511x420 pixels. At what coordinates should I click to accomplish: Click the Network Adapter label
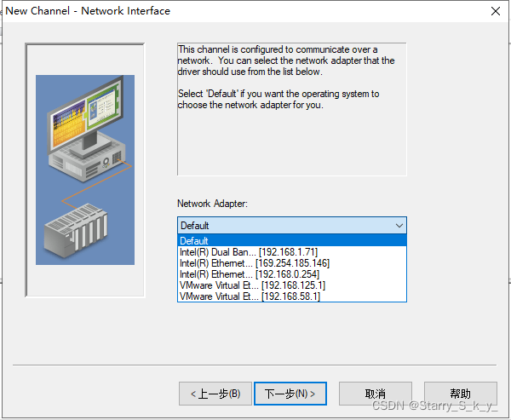pyautogui.click(x=212, y=204)
